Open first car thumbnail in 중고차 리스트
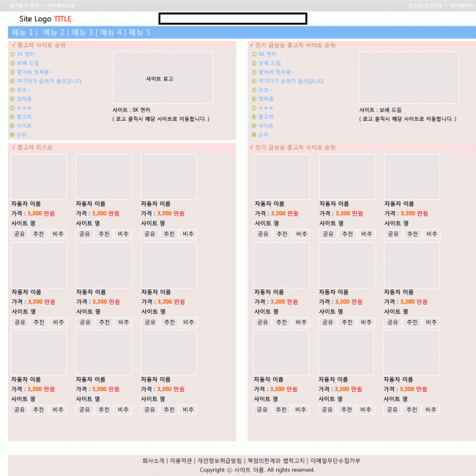476x476 pixels. click(x=39, y=176)
